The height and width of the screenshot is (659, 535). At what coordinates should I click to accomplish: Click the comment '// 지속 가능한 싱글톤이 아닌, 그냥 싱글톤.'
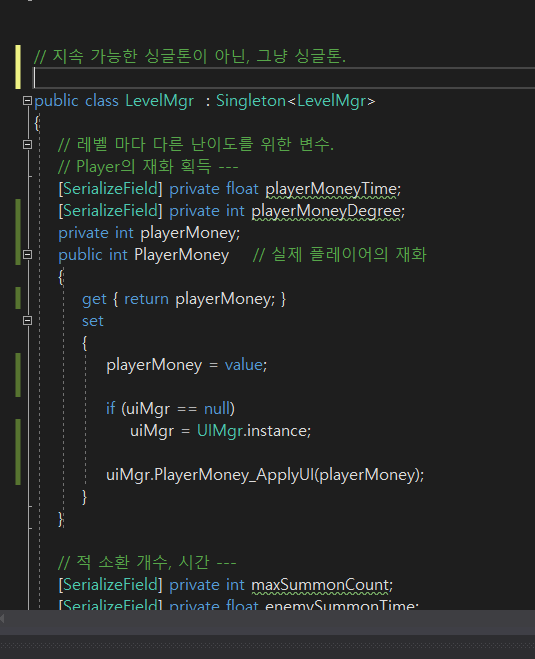(190, 56)
